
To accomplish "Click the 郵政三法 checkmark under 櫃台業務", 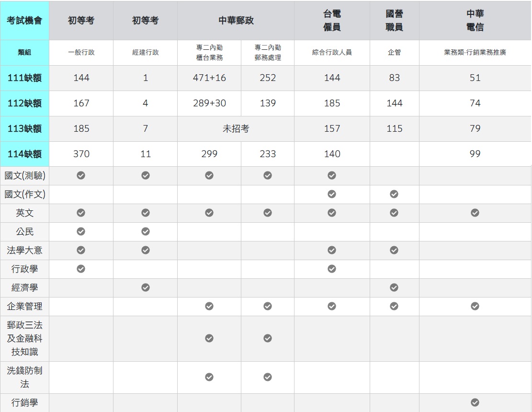I will 209,338.
